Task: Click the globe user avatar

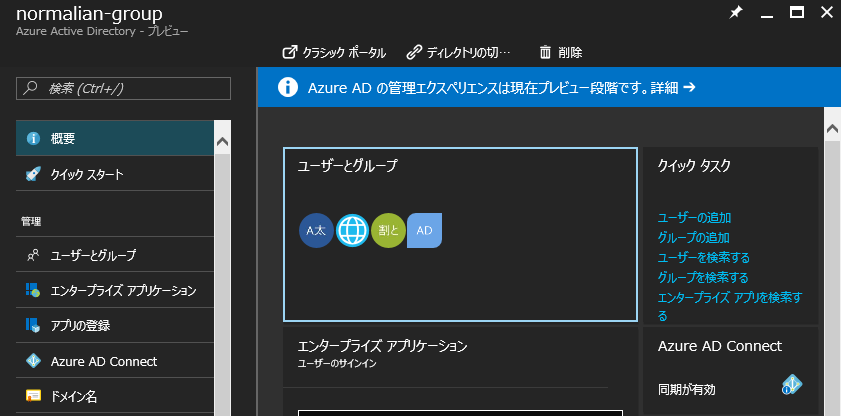Action: [x=352, y=231]
